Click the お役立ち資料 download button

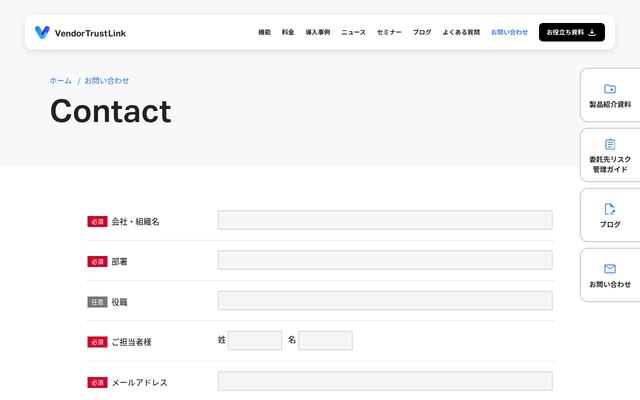tap(572, 32)
